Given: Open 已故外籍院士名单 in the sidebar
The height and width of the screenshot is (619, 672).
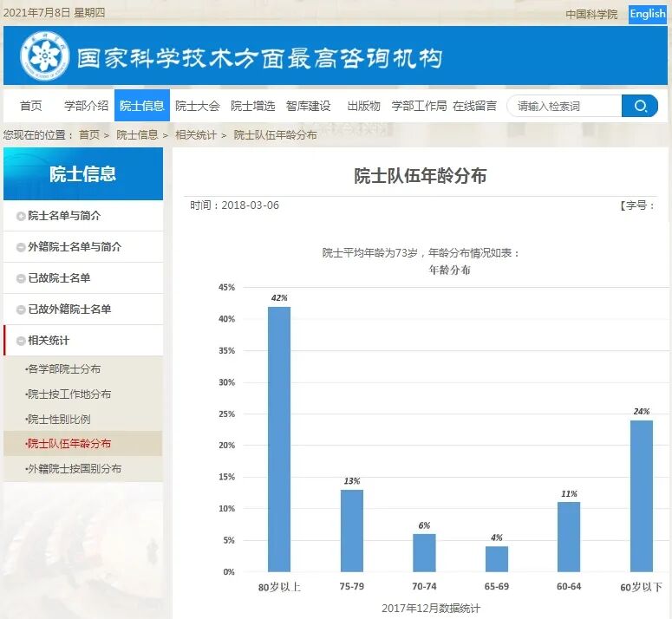Looking at the screenshot, I should 69,309.
